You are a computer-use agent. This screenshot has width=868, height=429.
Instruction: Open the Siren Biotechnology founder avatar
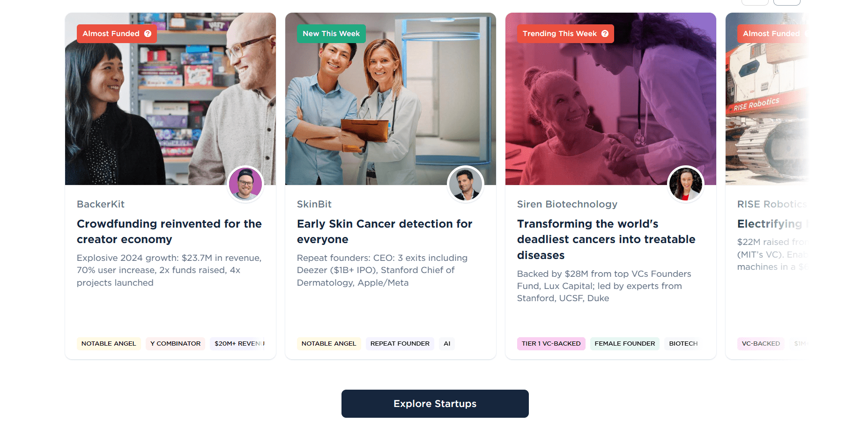point(686,184)
